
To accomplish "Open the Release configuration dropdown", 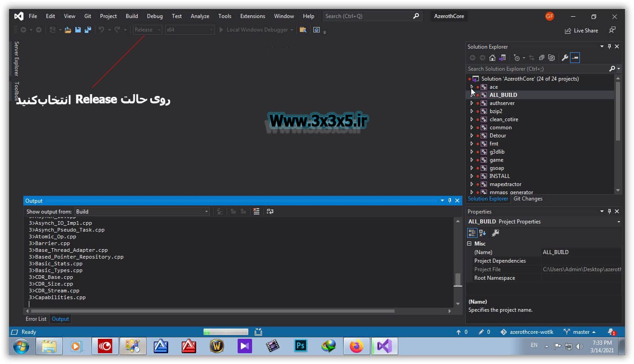I will click(x=147, y=30).
